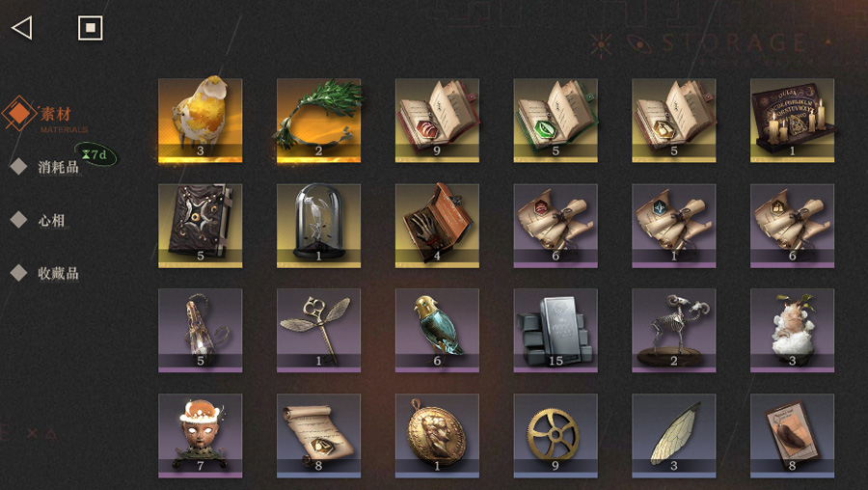Select the book with green emblem
Image resolution: width=868 pixels, height=490 pixels.
(x=556, y=121)
